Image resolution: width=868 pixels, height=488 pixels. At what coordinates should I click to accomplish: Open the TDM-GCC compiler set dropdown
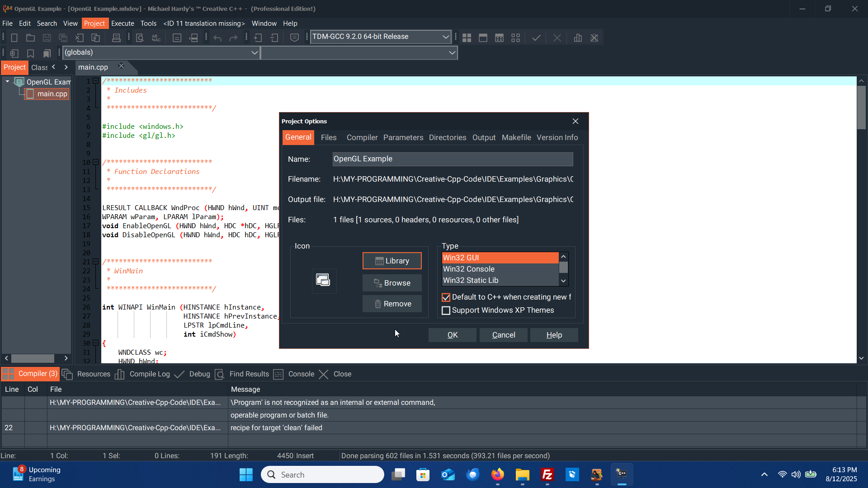(x=445, y=37)
